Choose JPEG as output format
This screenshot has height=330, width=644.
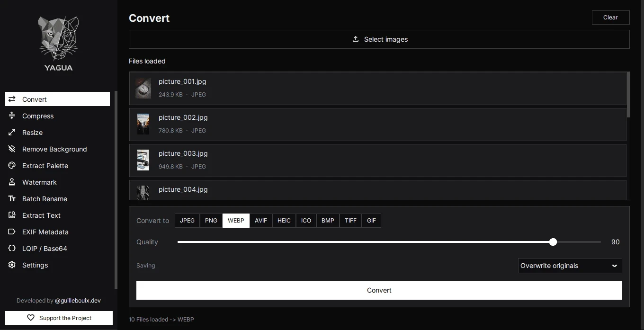click(187, 221)
